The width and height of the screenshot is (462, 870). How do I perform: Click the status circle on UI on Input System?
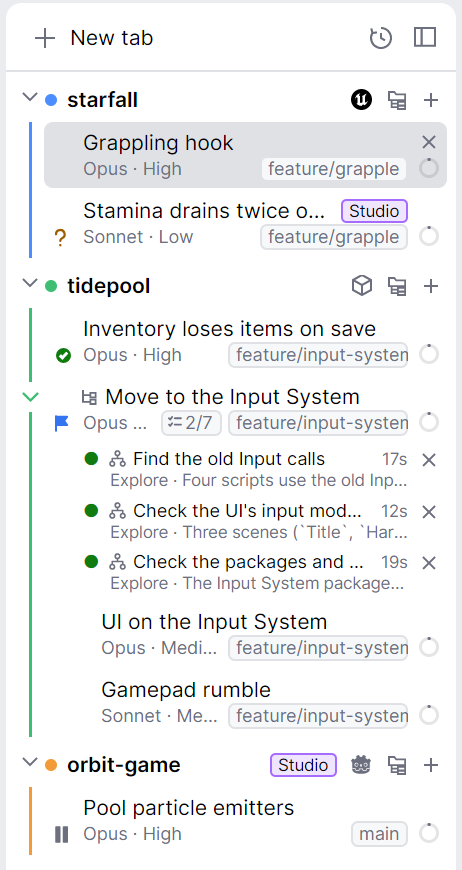pyautogui.click(x=429, y=647)
